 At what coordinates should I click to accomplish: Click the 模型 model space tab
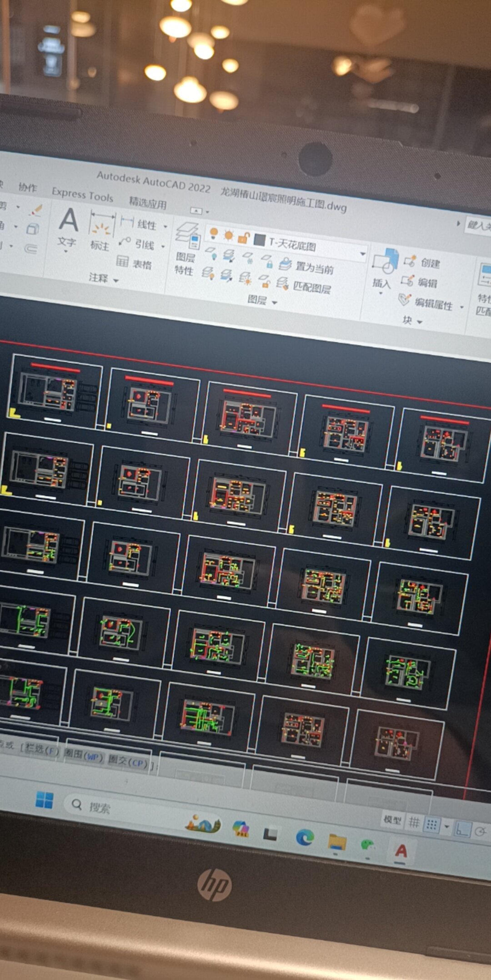(392, 819)
